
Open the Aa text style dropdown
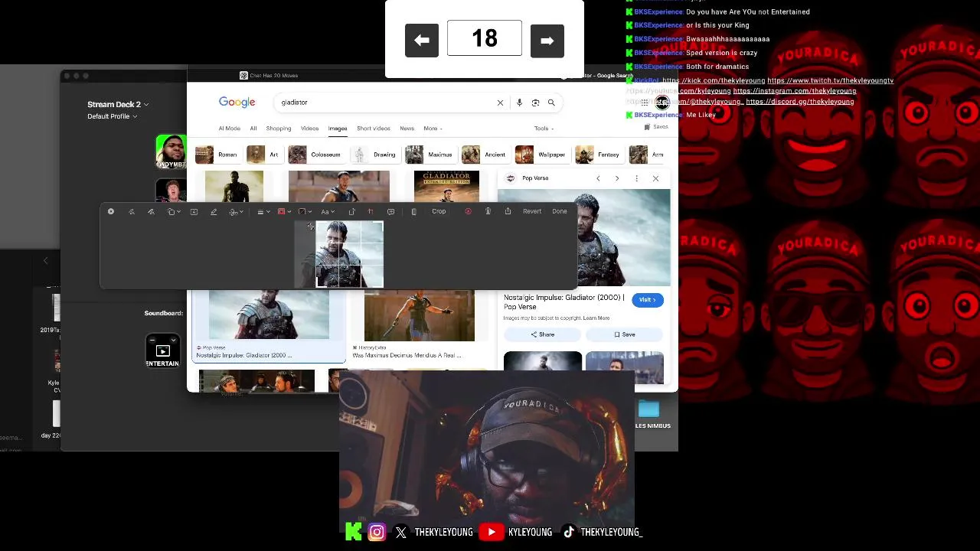328,212
